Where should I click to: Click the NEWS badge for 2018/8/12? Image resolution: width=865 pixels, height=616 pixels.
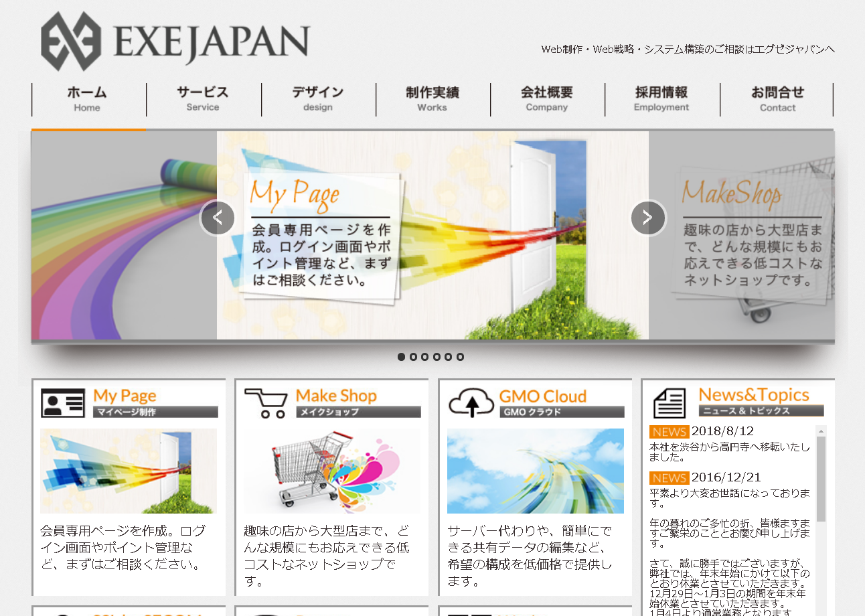tap(670, 431)
